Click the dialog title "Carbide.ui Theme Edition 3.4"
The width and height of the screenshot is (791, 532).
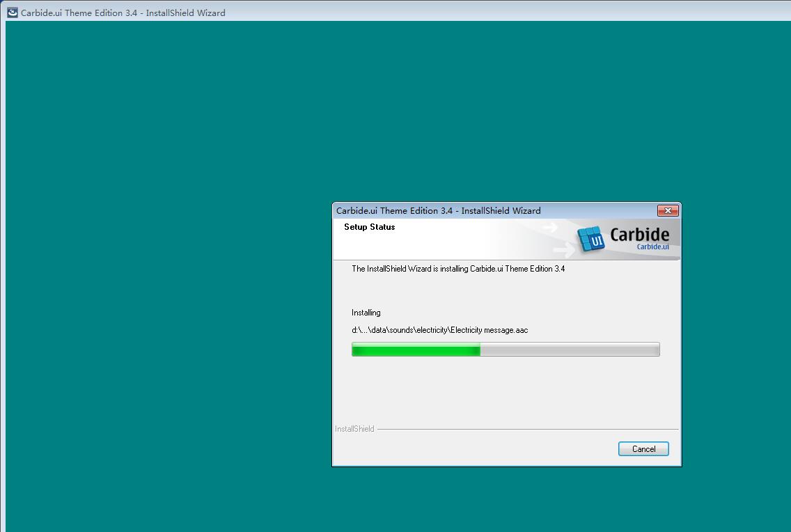click(439, 211)
